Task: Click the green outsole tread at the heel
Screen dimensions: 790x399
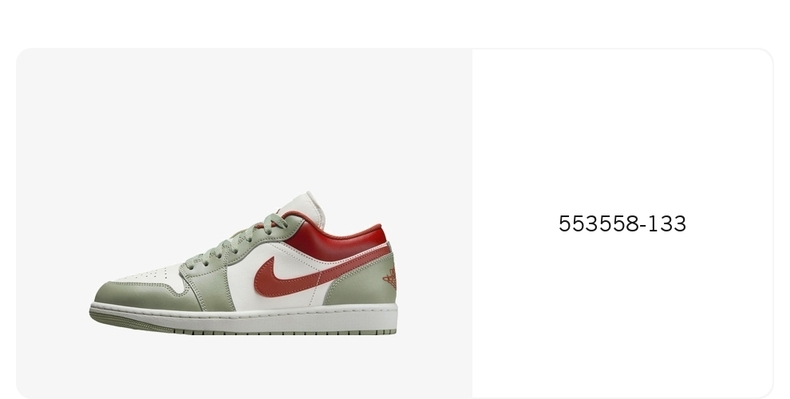Action: click(373, 332)
